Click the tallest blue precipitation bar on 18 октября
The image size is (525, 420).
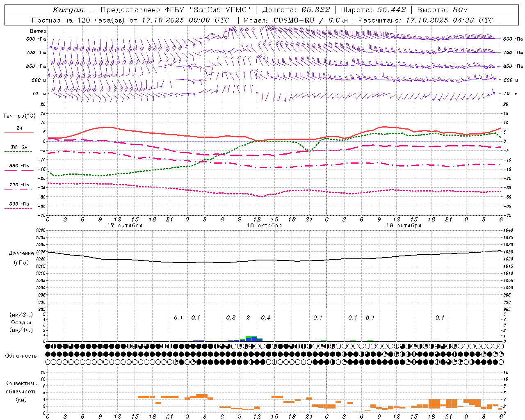254,339
